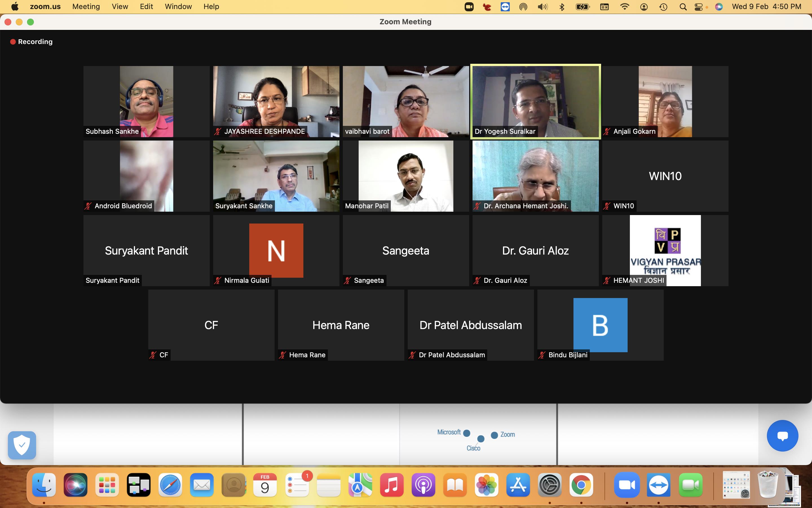Select Anjali Gokarn's video tile
The image size is (812, 508).
[x=665, y=102]
